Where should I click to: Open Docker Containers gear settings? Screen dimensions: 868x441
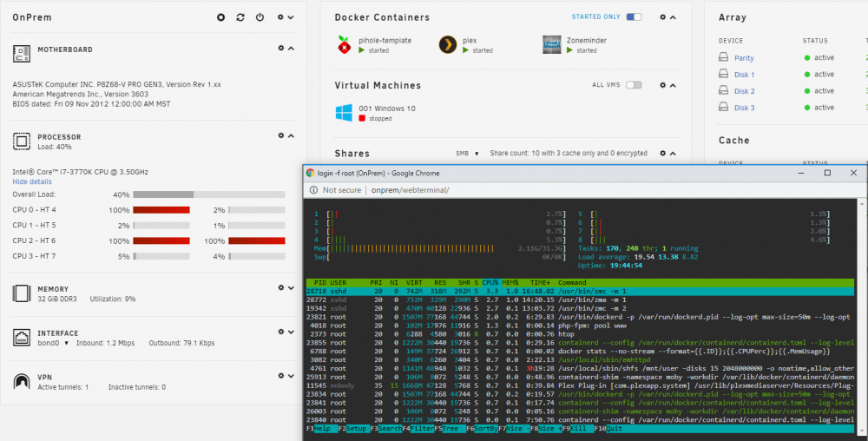tap(662, 17)
